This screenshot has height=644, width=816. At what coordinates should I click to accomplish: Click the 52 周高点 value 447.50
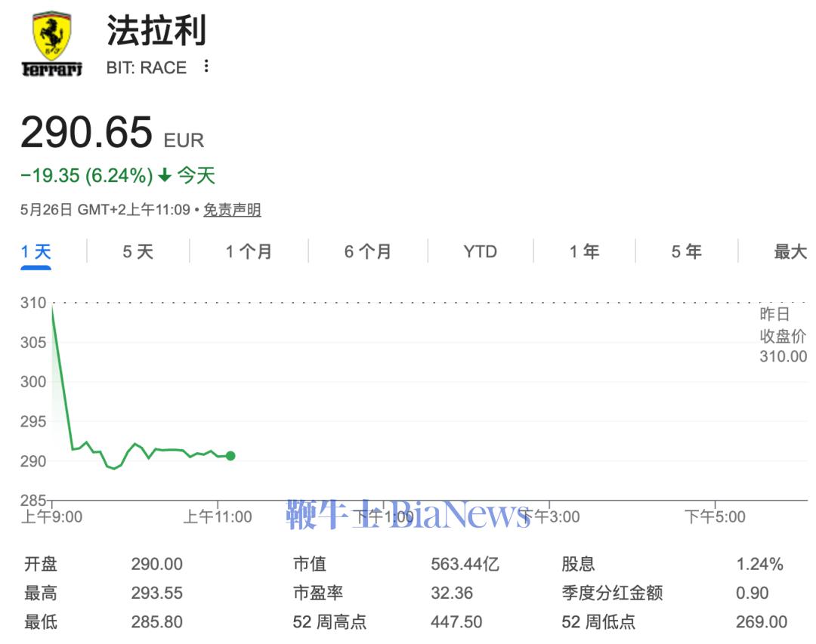tap(456, 621)
